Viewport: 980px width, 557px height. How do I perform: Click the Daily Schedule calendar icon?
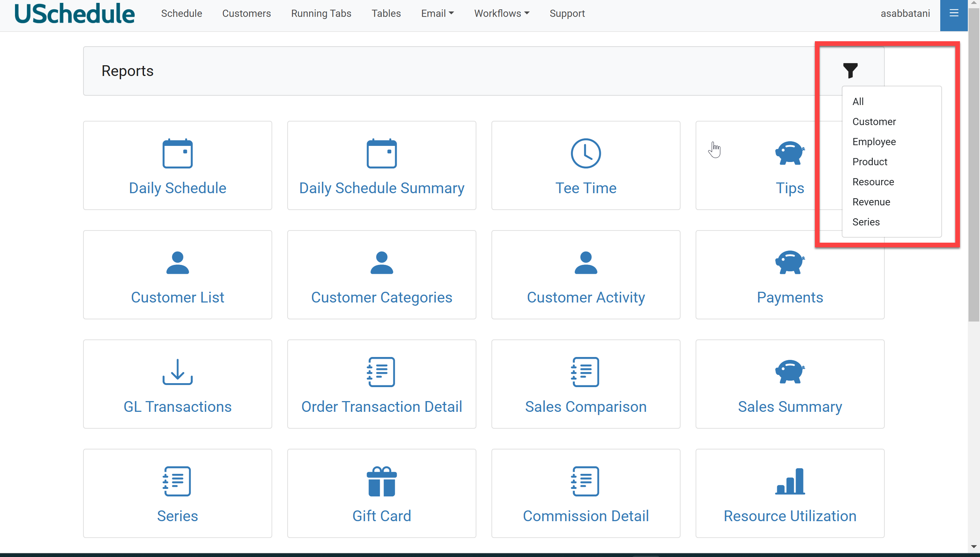pos(177,153)
